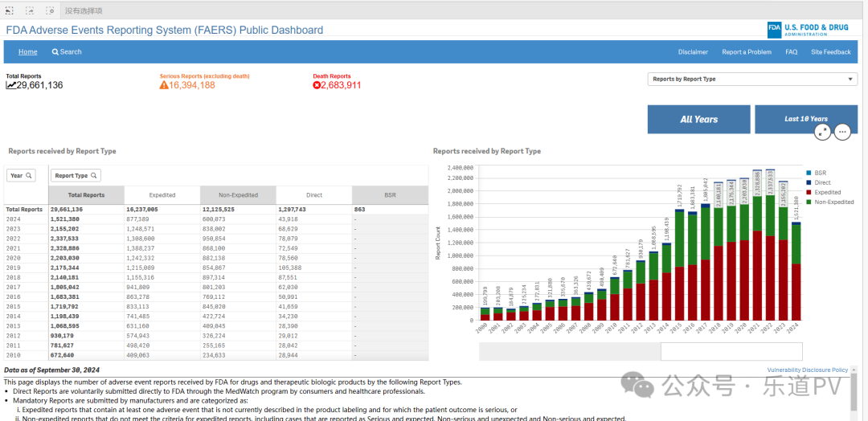Open the FAQ page
This screenshot has height=421, width=868.
(x=791, y=52)
